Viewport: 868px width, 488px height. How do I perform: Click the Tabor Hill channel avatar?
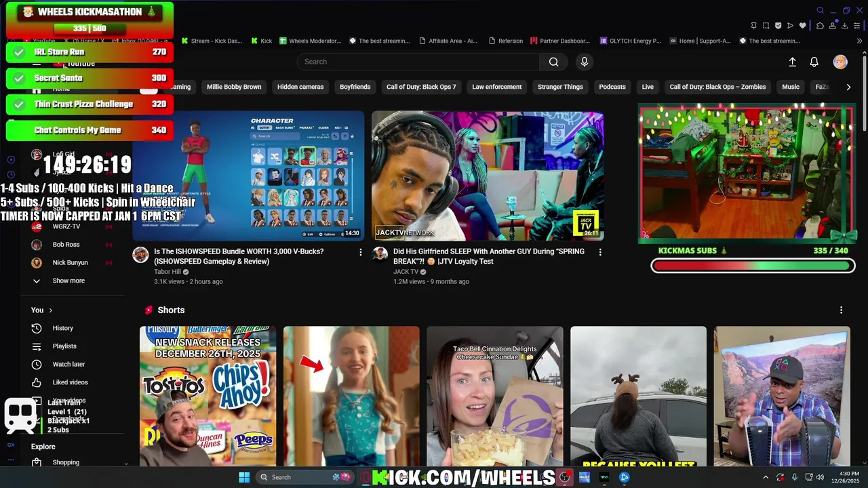tap(140, 255)
